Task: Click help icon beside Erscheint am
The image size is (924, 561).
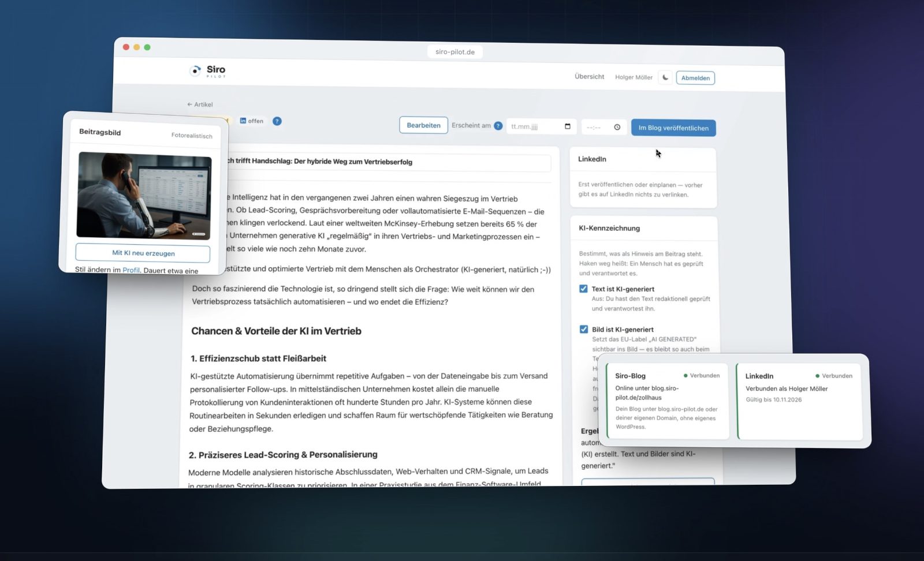Action: click(x=498, y=126)
